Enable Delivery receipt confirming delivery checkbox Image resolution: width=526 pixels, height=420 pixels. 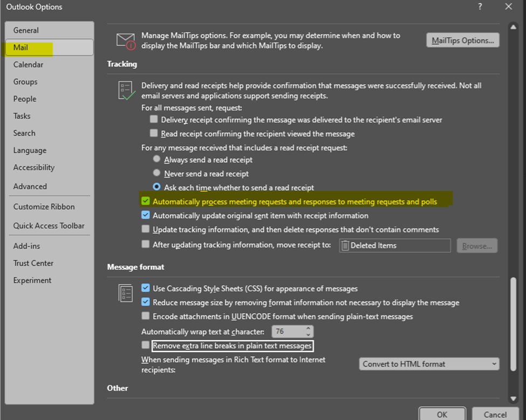pos(154,119)
